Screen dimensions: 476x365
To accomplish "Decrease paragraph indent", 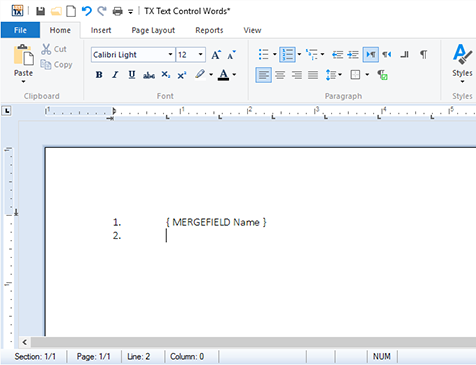I will pos(337,55).
